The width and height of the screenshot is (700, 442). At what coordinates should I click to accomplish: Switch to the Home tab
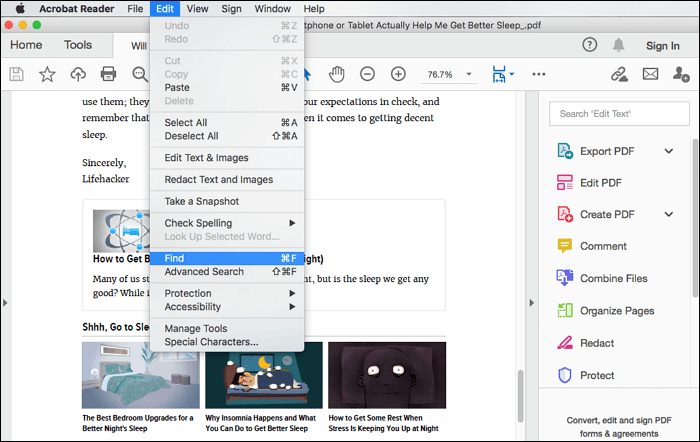click(26, 45)
